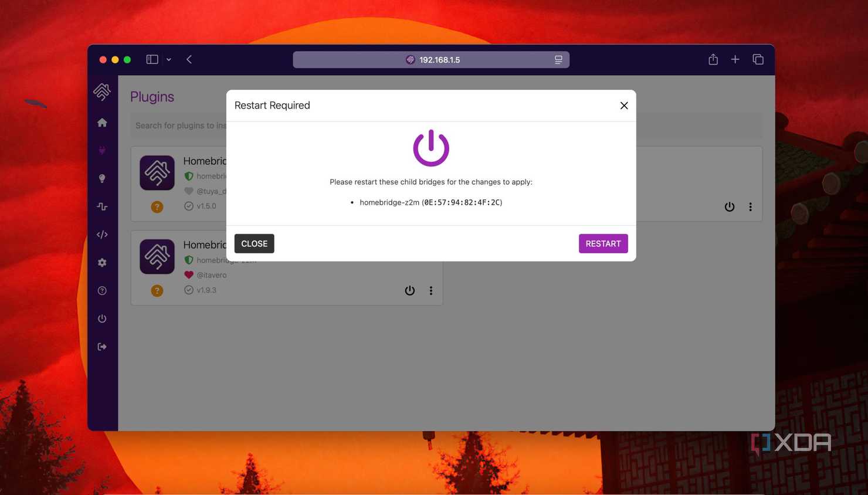Click the reader icon in the address bar
Screen dimensions: 868x495
click(x=558, y=60)
